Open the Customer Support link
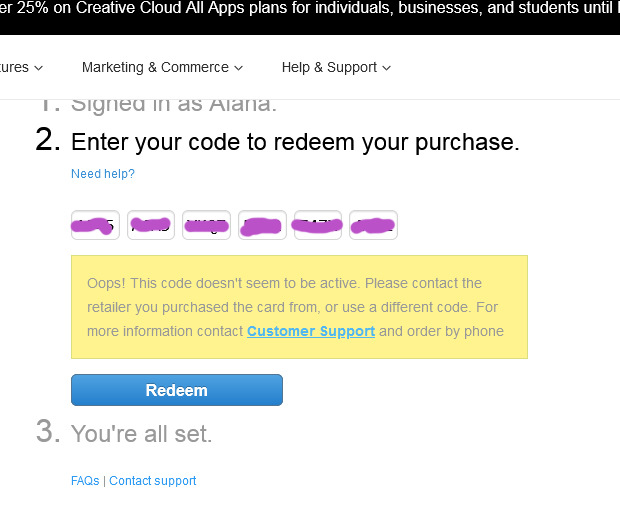The width and height of the screenshot is (620, 505). click(x=311, y=331)
